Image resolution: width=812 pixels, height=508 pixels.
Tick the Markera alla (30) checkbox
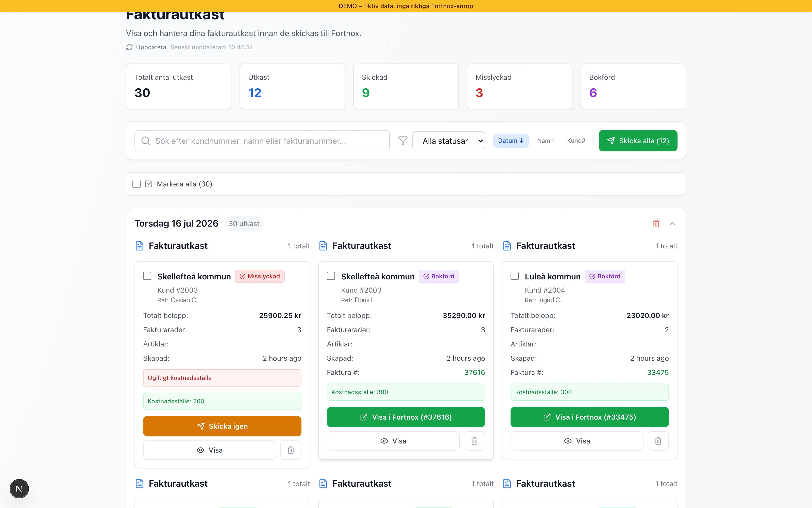pos(137,184)
